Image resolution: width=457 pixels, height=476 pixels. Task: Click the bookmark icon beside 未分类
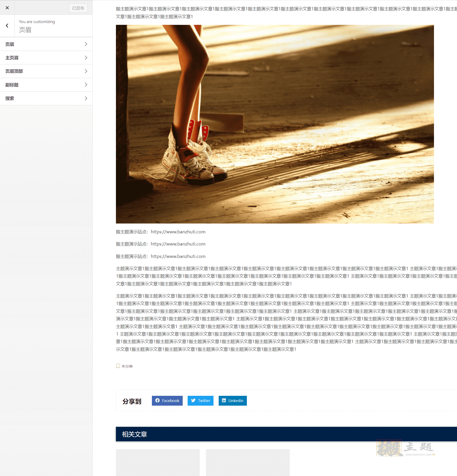pyautogui.click(x=118, y=366)
